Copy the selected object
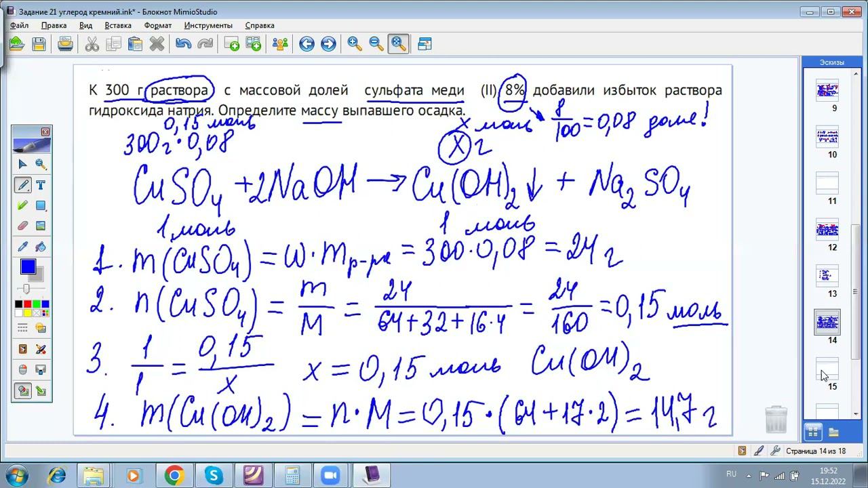 (x=113, y=44)
